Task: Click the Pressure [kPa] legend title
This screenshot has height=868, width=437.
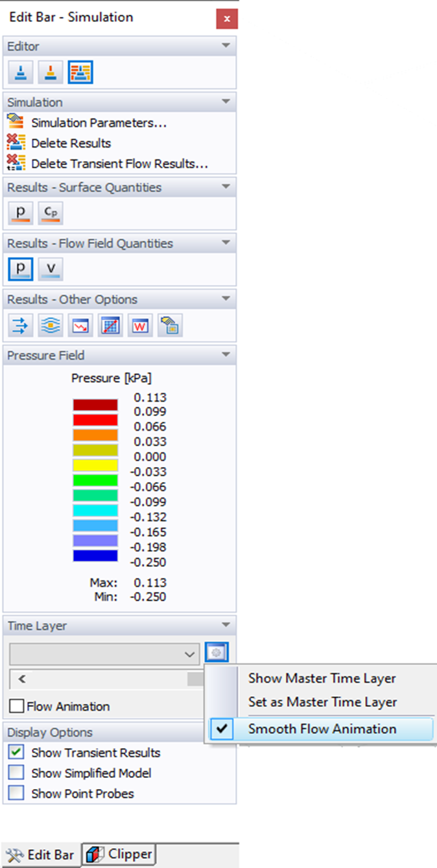Action: click(111, 378)
